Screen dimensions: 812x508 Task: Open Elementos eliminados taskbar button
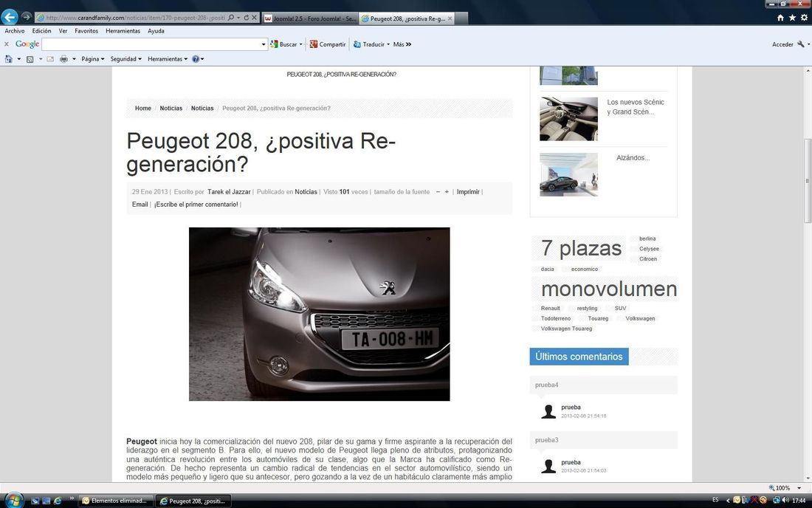[x=117, y=501]
